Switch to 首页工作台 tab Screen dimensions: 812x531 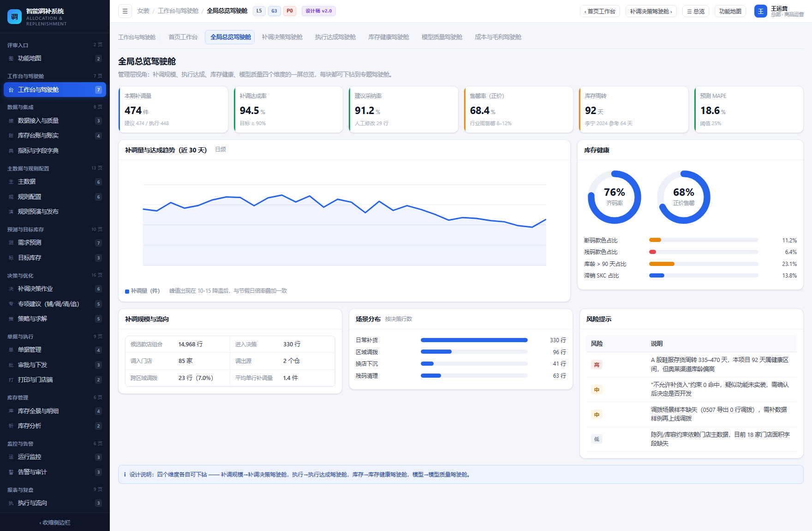click(183, 37)
